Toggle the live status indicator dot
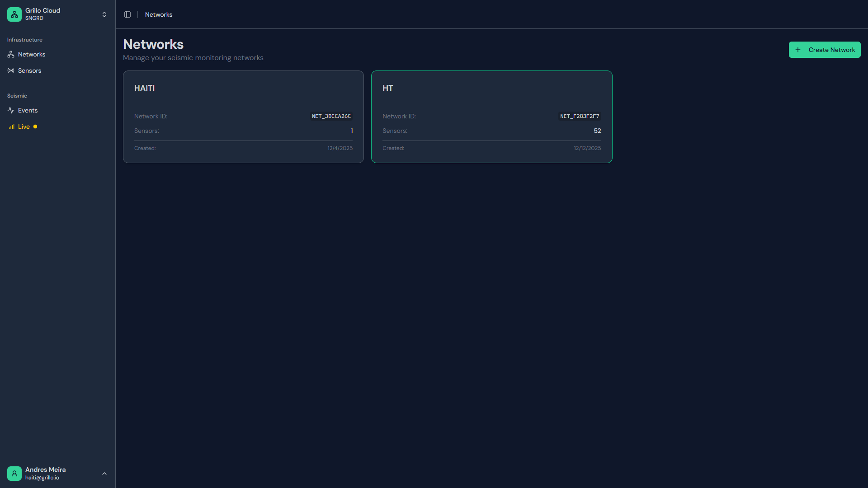Image resolution: width=868 pixels, height=488 pixels. click(x=35, y=127)
